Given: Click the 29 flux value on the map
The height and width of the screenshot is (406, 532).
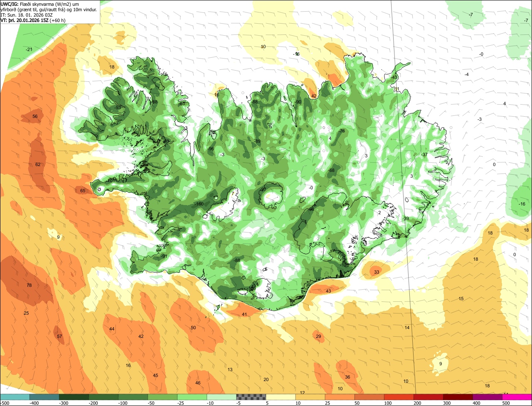Looking at the screenshot, I should pos(318,336).
